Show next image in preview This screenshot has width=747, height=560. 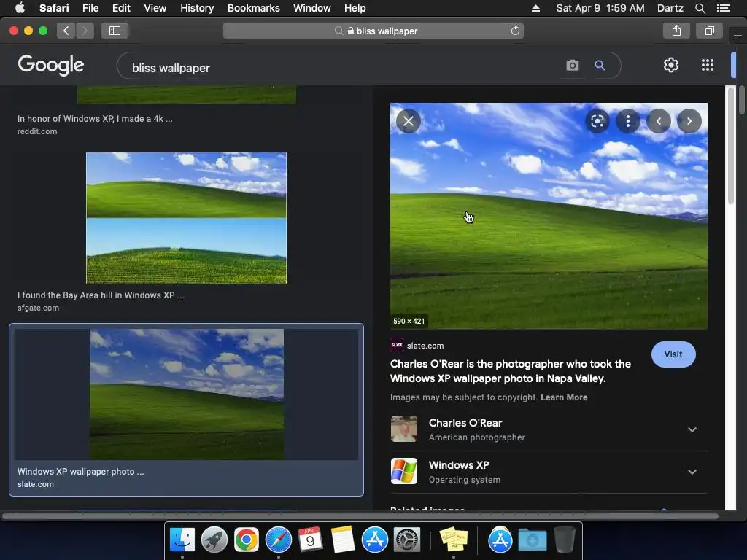[689, 121]
